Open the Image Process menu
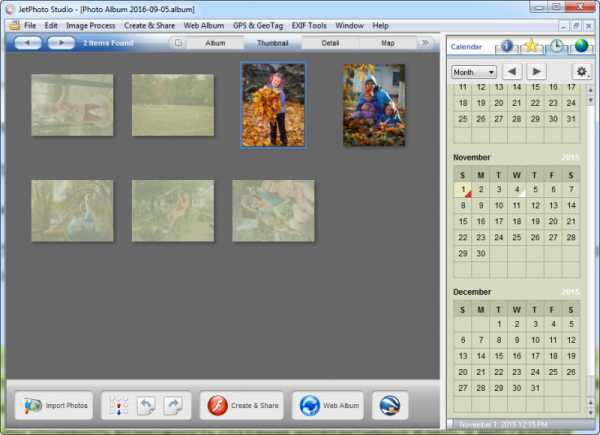600x435 pixels. [91, 26]
